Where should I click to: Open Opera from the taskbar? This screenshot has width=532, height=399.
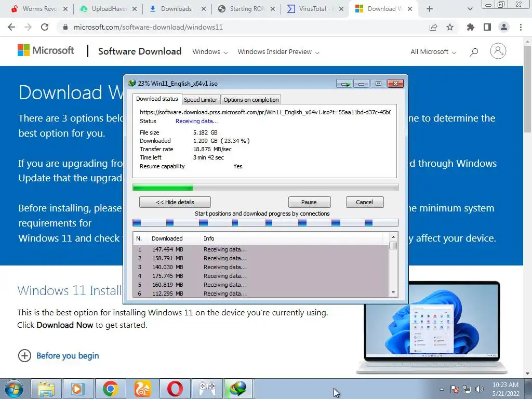click(x=175, y=389)
